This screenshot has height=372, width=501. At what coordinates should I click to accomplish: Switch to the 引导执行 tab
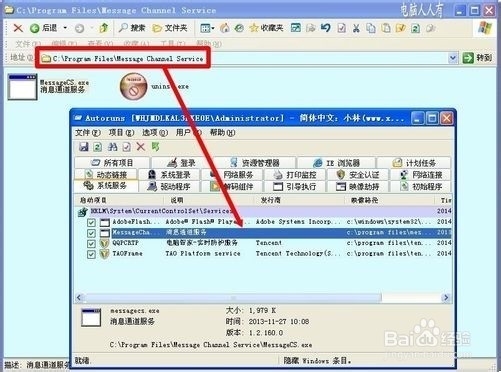coord(295,186)
